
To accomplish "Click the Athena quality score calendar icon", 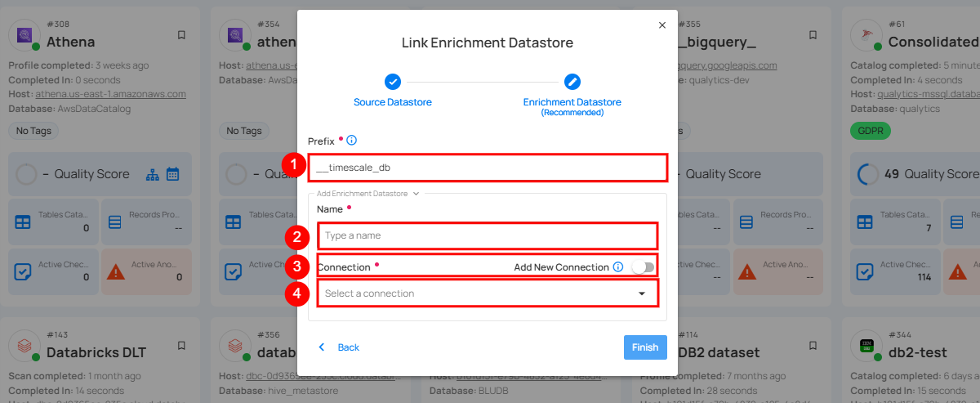I will (172, 174).
